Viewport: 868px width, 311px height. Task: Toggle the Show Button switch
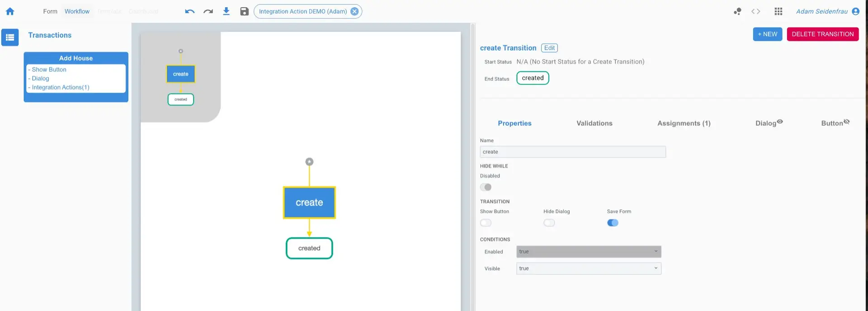pyautogui.click(x=486, y=223)
